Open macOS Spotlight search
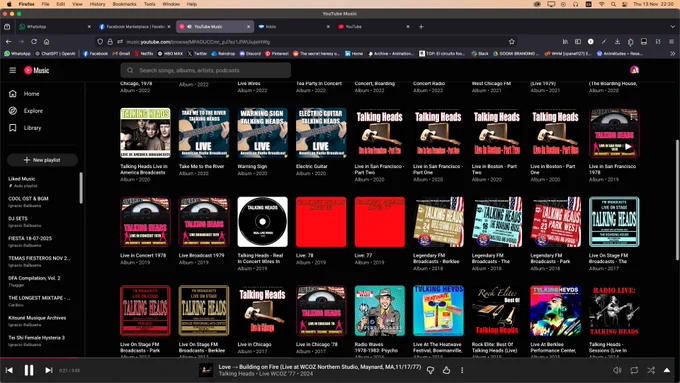Image resolution: width=680 pixels, height=383 pixels. (613, 4)
